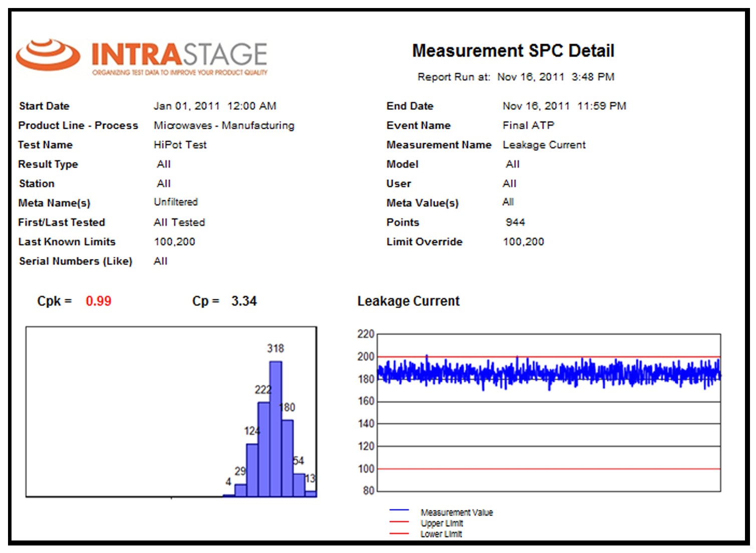Expand the Model All selector
This screenshot has height=553, width=756.
(511, 164)
